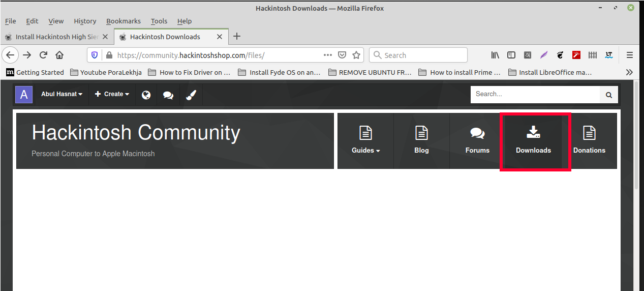Expand the Create dropdown

112,94
